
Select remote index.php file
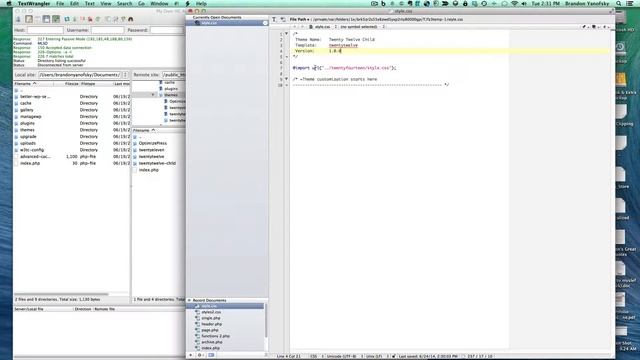click(149, 170)
